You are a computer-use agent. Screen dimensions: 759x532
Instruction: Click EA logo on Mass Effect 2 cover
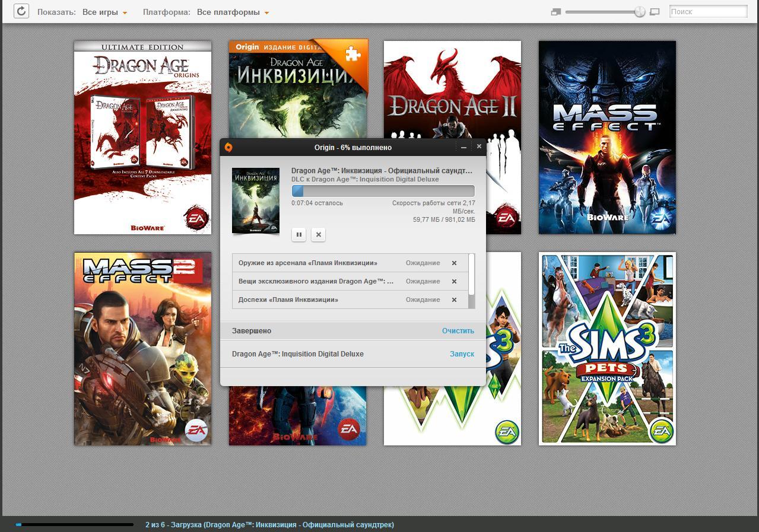pyautogui.click(x=196, y=431)
